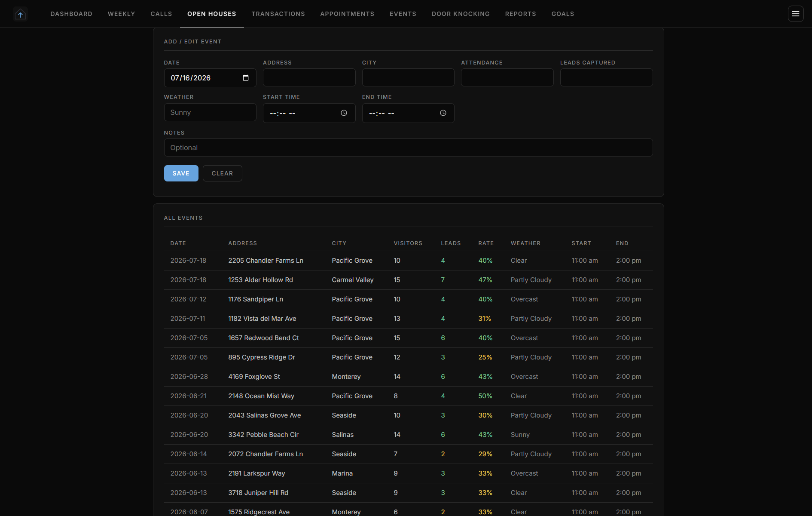Click the Visitors column header

408,243
